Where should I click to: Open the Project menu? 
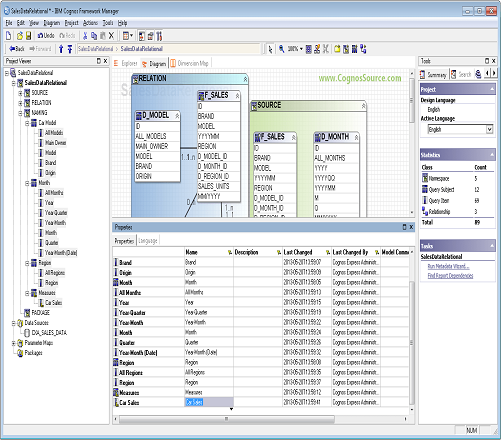pos(72,23)
